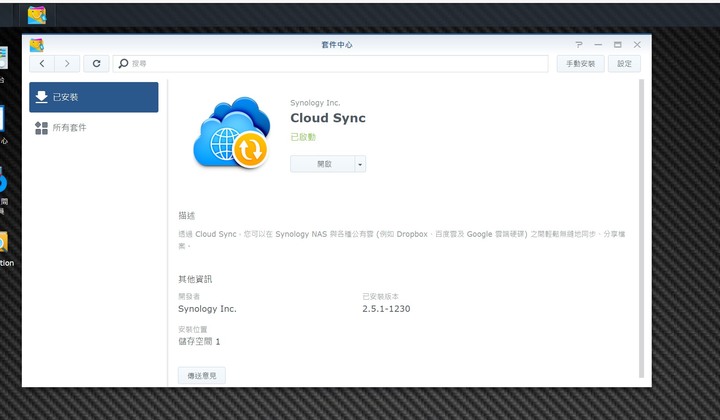Click the installed version 2.5.1-1230 text
The width and height of the screenshot is (720, 420).
[386, 308]
